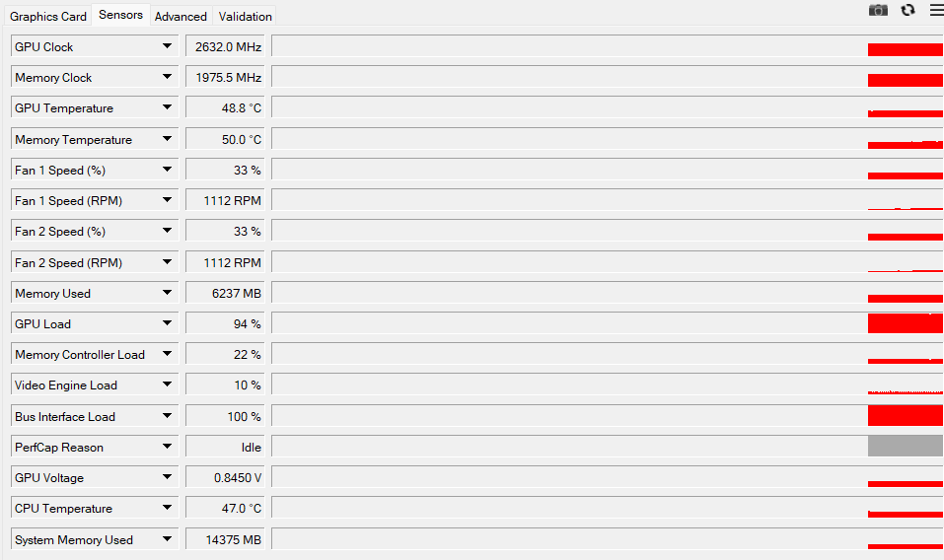The image size is (944, 560).
Task: Click the Bus Interface Load graph
Action: click(x=607, y=416)
